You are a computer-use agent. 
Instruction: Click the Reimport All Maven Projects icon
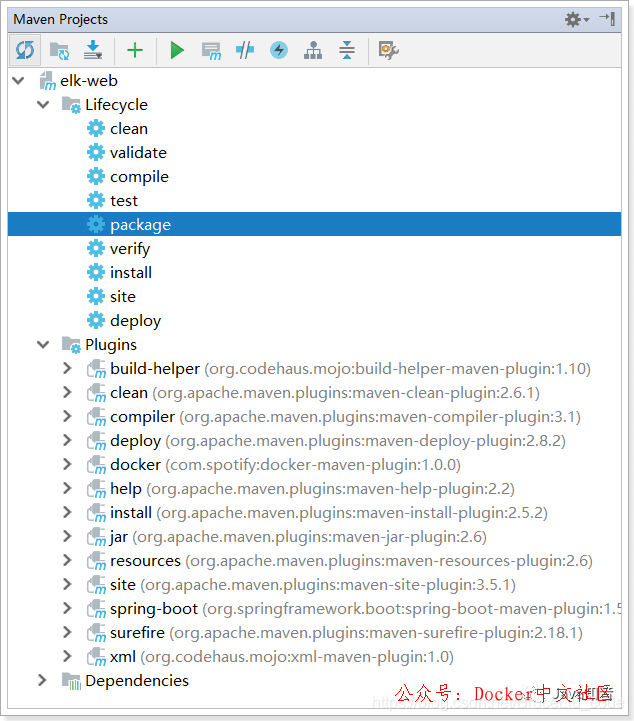point(25,50)
